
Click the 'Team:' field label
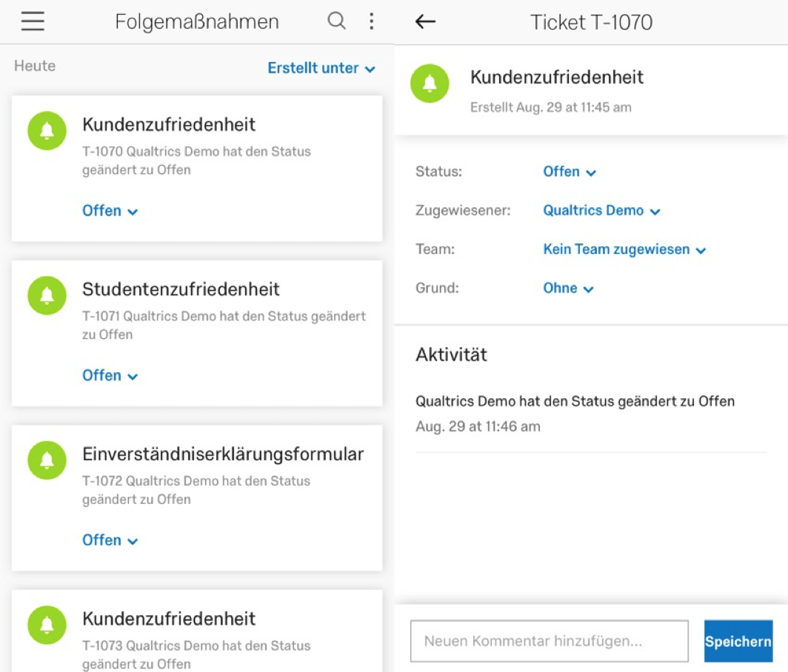[x=435, y=249]
